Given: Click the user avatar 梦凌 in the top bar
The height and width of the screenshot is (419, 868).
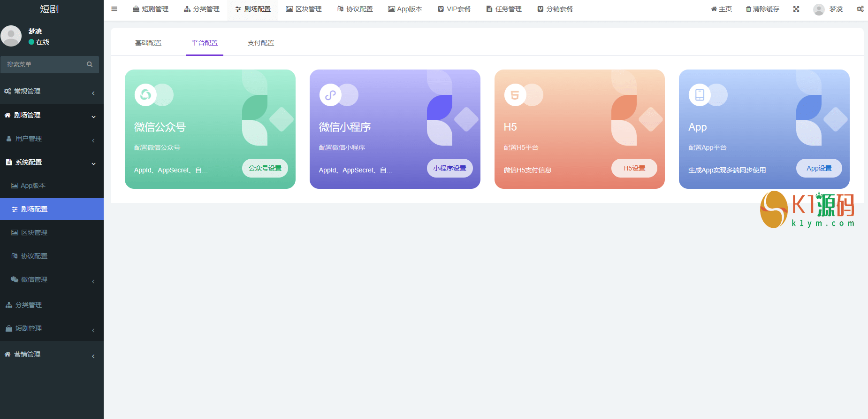Looking at the screenshot, I should pos(819,9).
